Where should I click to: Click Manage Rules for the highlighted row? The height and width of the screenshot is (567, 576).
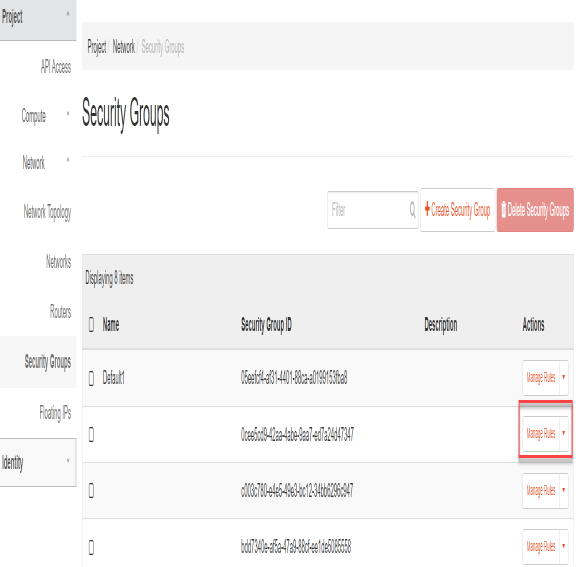(541, 433)
